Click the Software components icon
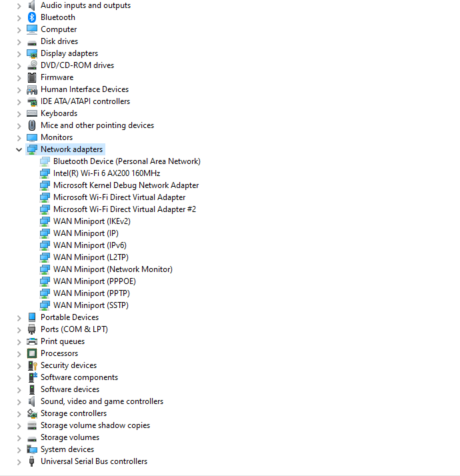The image size is (460, 476). (32, 377)
